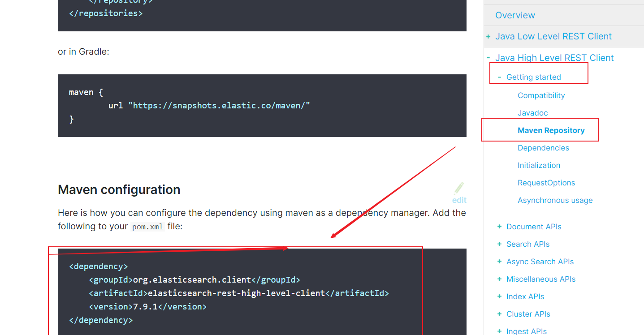644x335 pixels.
Task: Expand the Cluster APIs section
Action: pos(499,314)
